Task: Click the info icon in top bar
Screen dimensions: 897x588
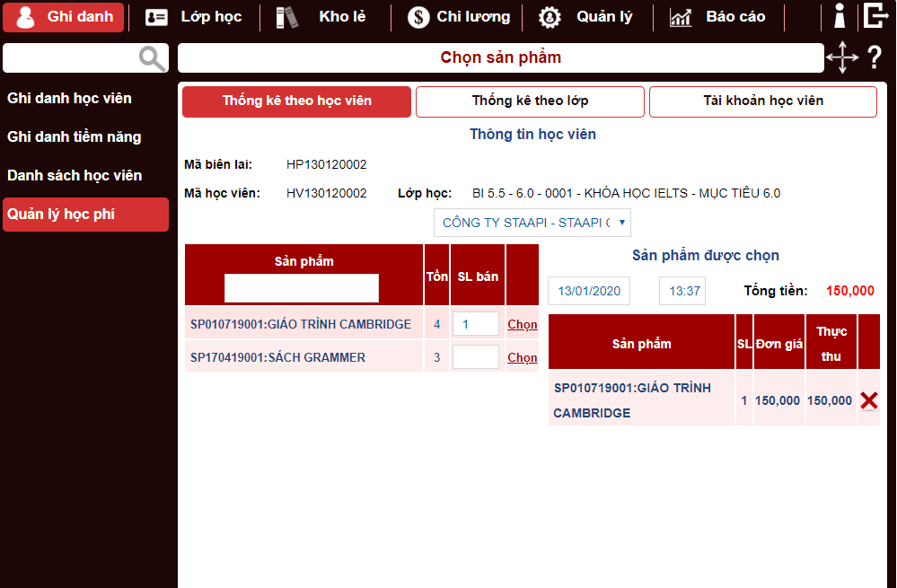Action: tap(840, 17)
